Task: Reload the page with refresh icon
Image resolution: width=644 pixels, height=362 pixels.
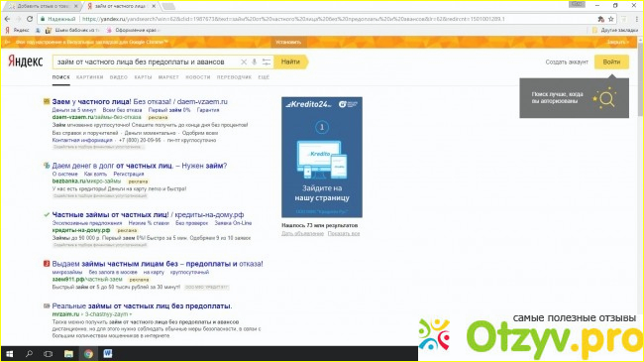Action: point(30,19)
